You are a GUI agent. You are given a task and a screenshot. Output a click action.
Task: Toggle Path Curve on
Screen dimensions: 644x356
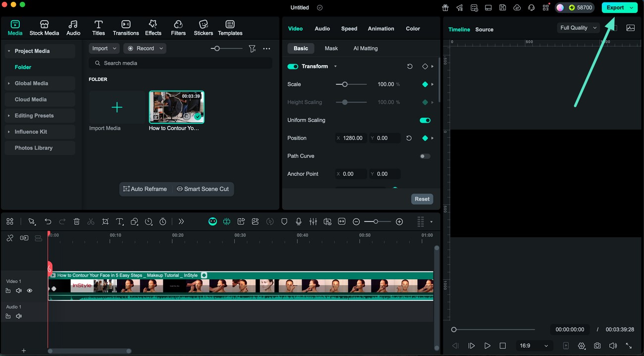point(425,156)
